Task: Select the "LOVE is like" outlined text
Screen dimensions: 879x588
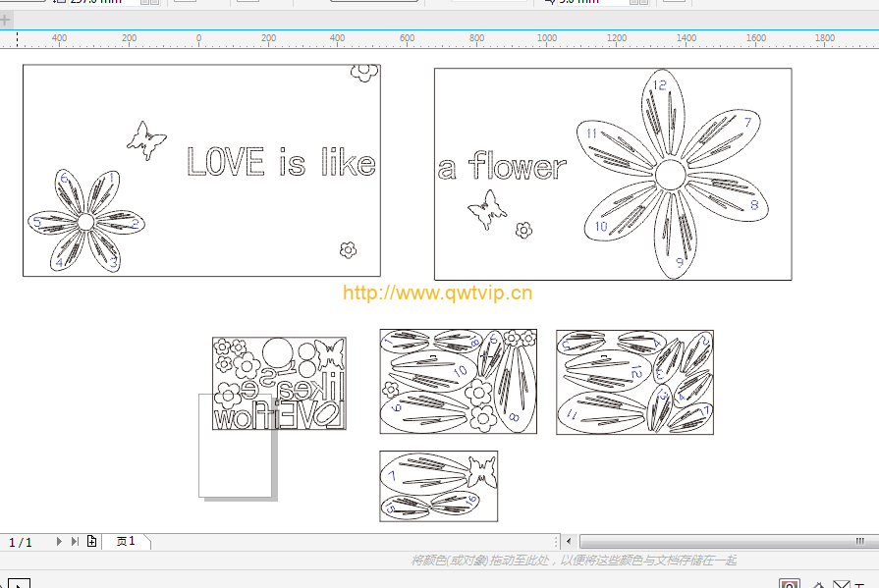Action: point(281,161)
